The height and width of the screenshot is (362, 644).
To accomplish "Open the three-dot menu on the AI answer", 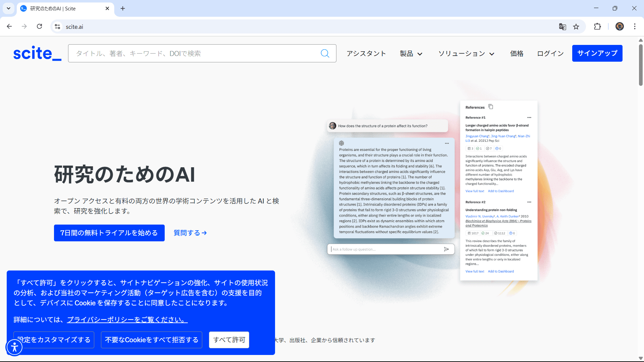I will [x=447, y=143].
